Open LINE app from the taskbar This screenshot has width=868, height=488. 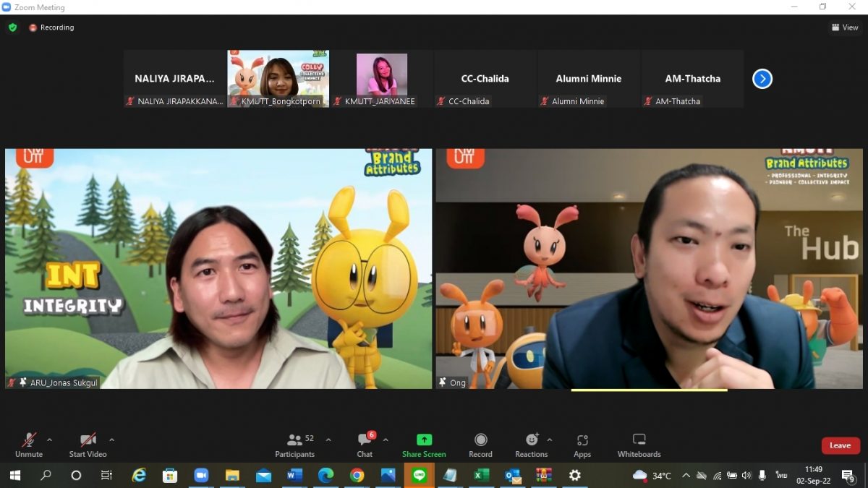click(419, 475)
